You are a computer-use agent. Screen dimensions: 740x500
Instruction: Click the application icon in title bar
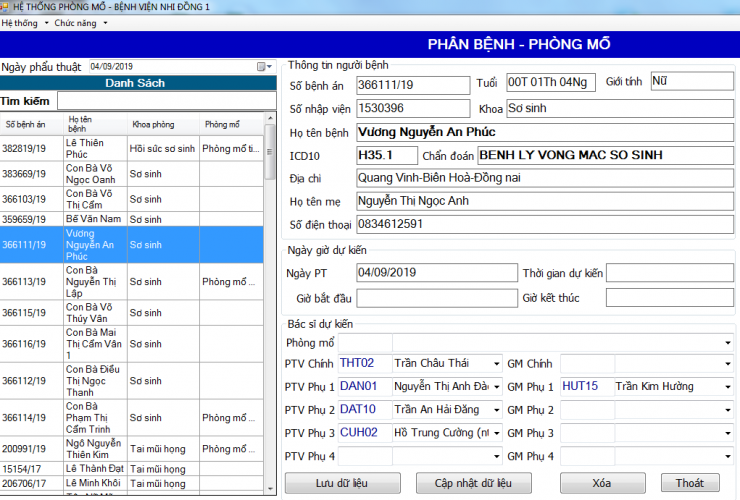click(x=6, y=7)
